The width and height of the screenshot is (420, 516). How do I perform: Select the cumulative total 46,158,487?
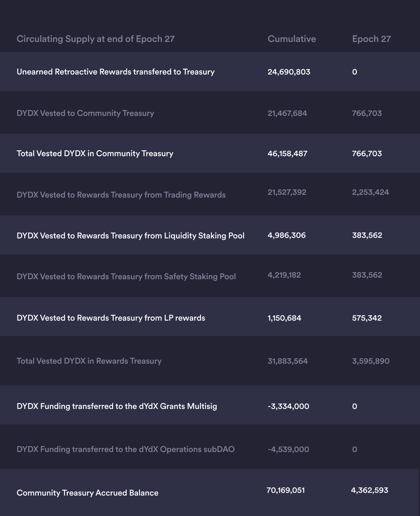288,153
